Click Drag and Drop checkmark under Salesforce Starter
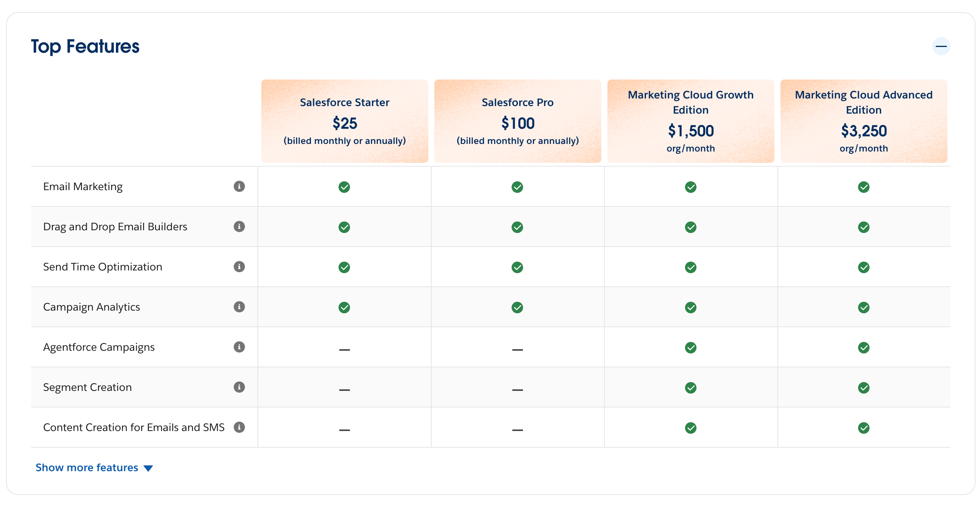Screen dimensions: 980x506 [x=344, y=228]
